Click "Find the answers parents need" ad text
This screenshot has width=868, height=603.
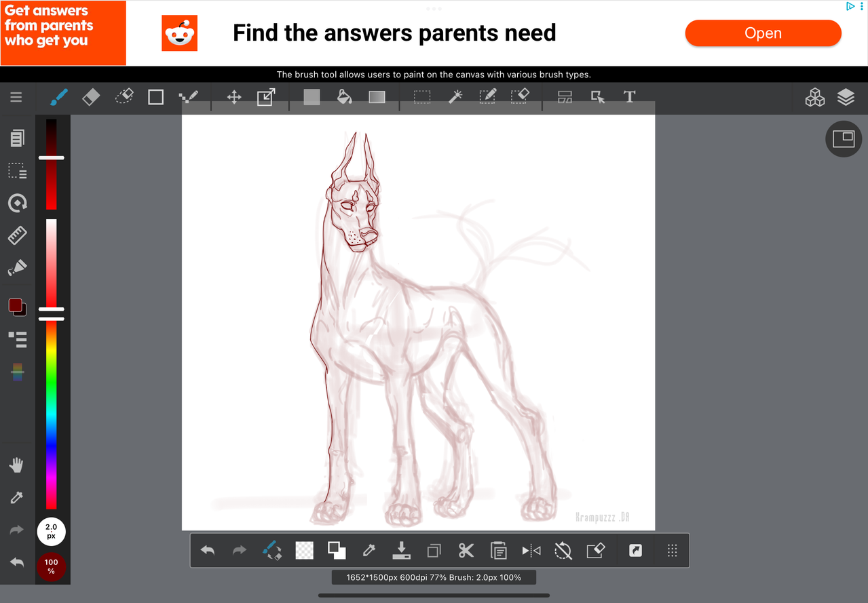point(394,33)
